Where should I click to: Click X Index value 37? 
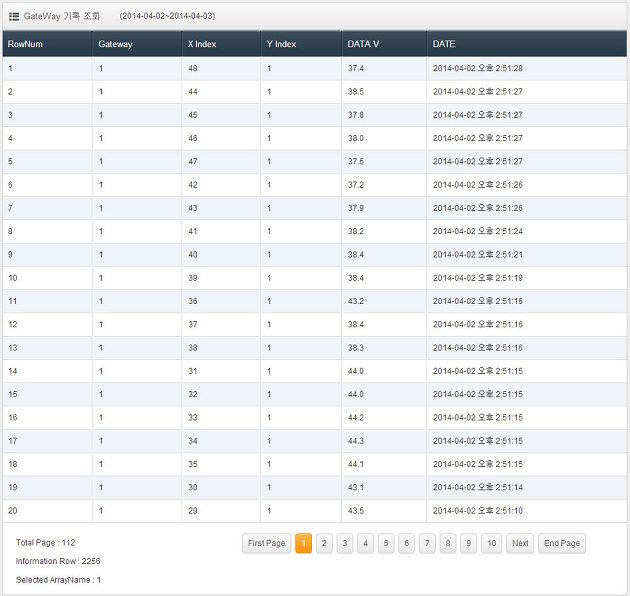193,325
